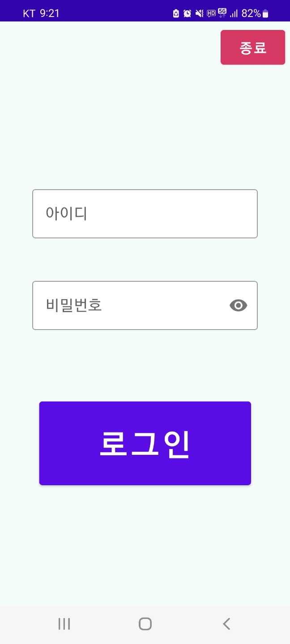Tap the leftmost notification icon in status bar
The height and width of the screenshot is (644, 290).
point(175,13)
